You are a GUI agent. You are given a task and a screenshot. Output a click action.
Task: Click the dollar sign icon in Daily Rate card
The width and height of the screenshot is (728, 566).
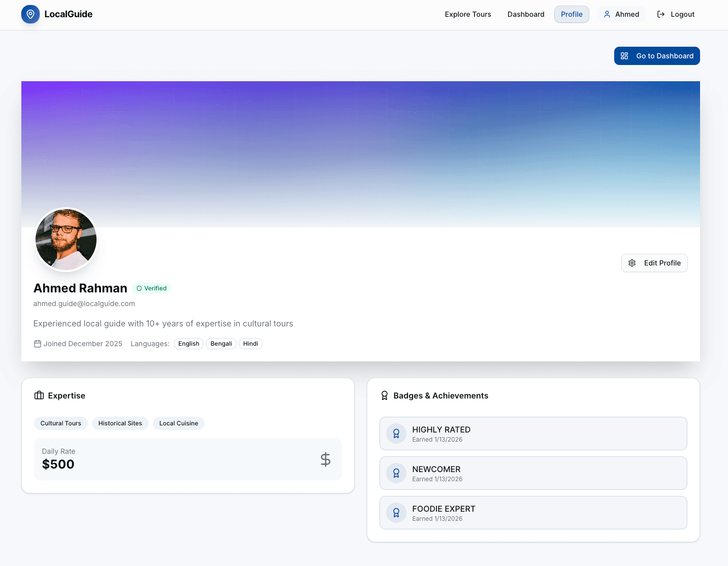(x=325, y=459)
